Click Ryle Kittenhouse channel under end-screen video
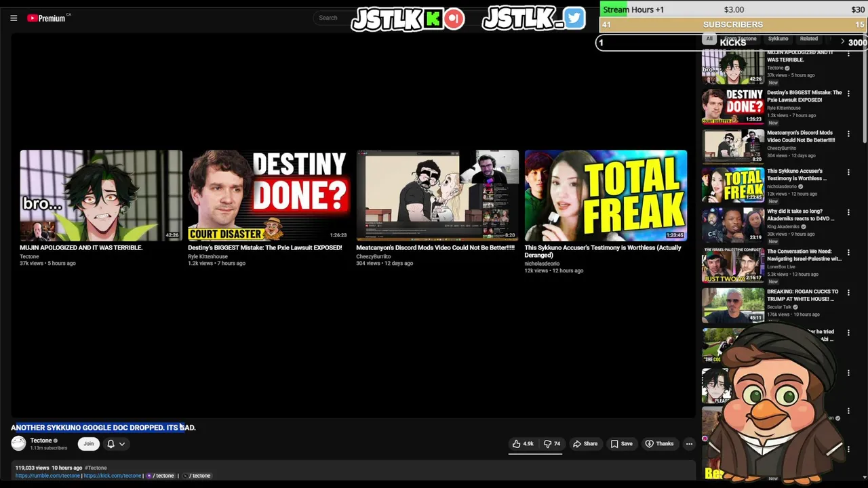Image resolution: width=868 pixels, height=488 pixels. (x=208, y=256)
